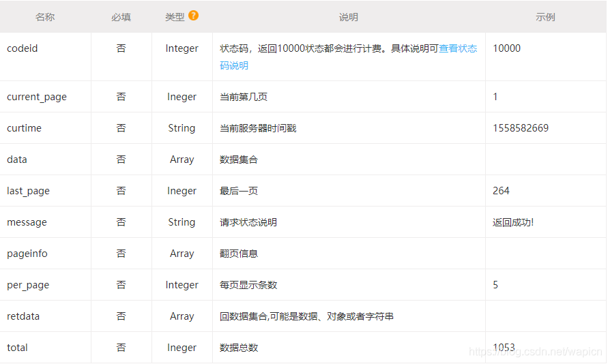The width and height of the screenshot is (608, 364).
Task: Select the 当前第几页 description
Action: click(x=244, y=97)
